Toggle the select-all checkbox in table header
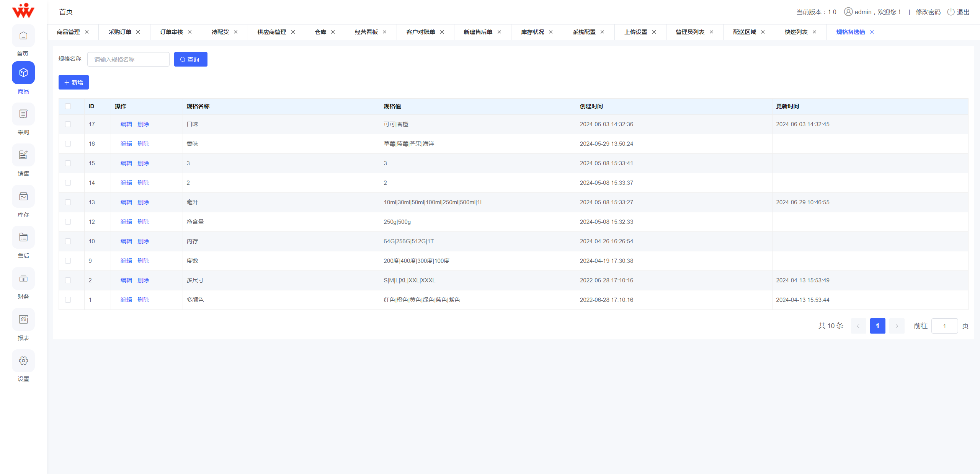The height and width of the screenshot is (474, 980). (x=68, y=106)
